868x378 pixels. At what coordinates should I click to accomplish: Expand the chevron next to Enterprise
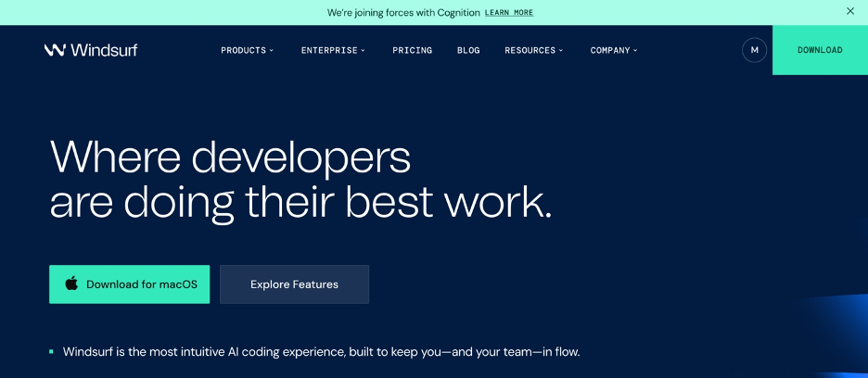click(x=363, y=51)
